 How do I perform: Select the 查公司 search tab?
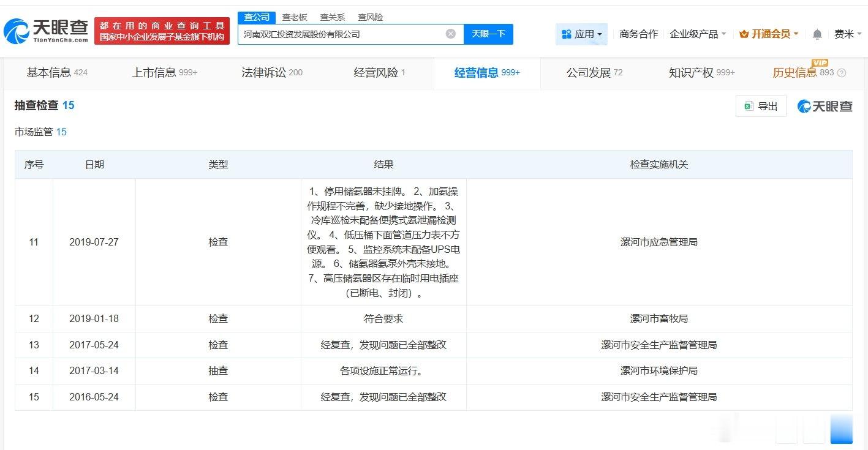(257, 17)
